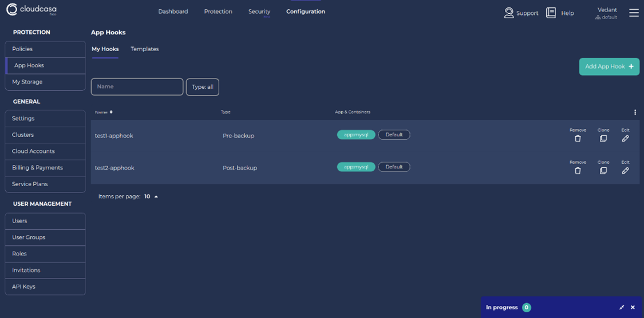Image resolution: width=644 pixels, height=318 pixels.
Task: Open the Help book icon
Action: [551, 13]
